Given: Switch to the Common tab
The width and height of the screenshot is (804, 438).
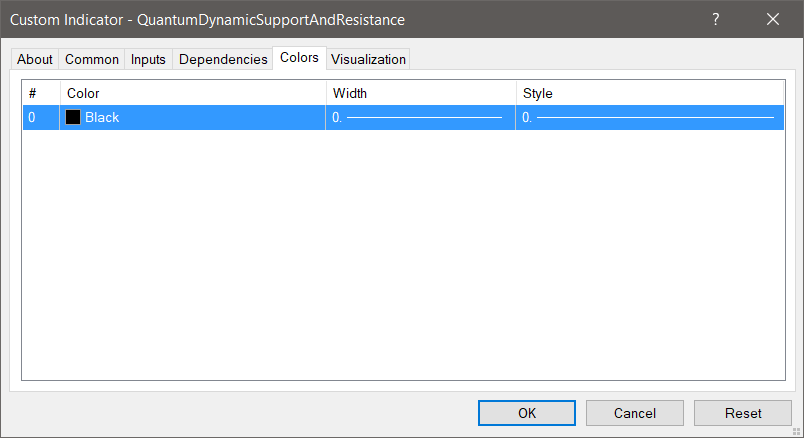Looking at the screenshot, I should (x=92, y=59).
